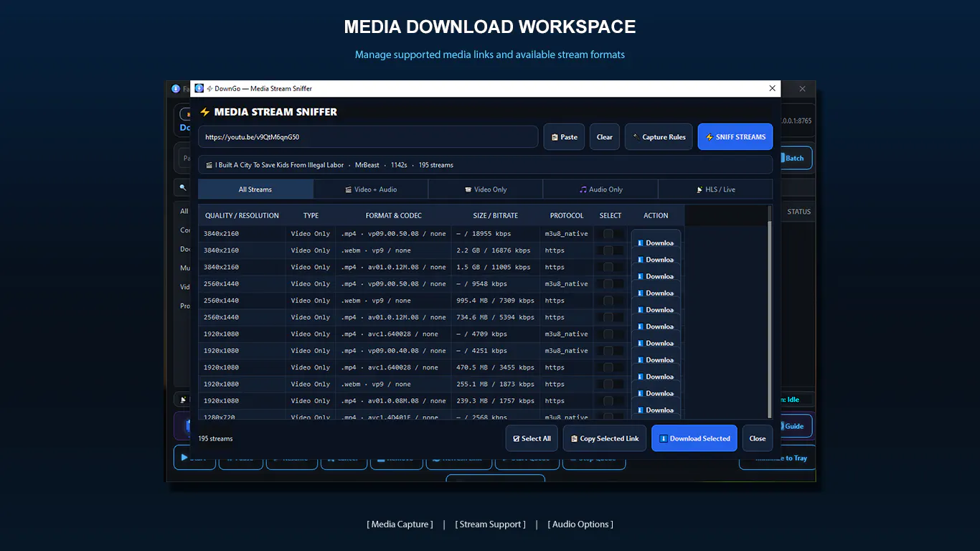Image resolution: width=980 pixels, height=551 pixels.
Task: Click the '195 streams' count at the bottom left
Action: click(x=215, y=438)
